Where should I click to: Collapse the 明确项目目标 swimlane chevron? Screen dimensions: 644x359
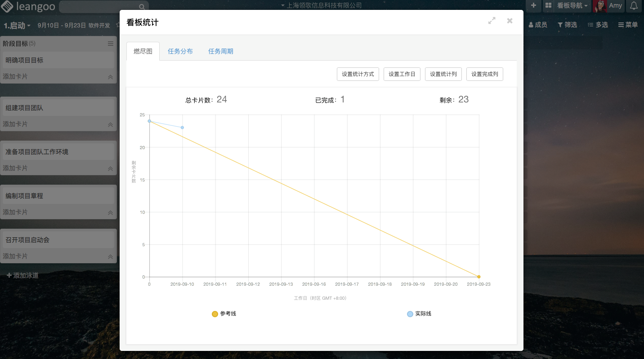(x=111, y=77)
